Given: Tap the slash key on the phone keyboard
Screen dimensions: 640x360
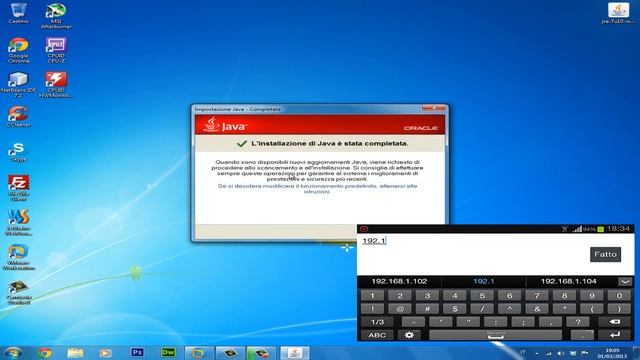Looking at the screenshot, I should tap(482, 309).
